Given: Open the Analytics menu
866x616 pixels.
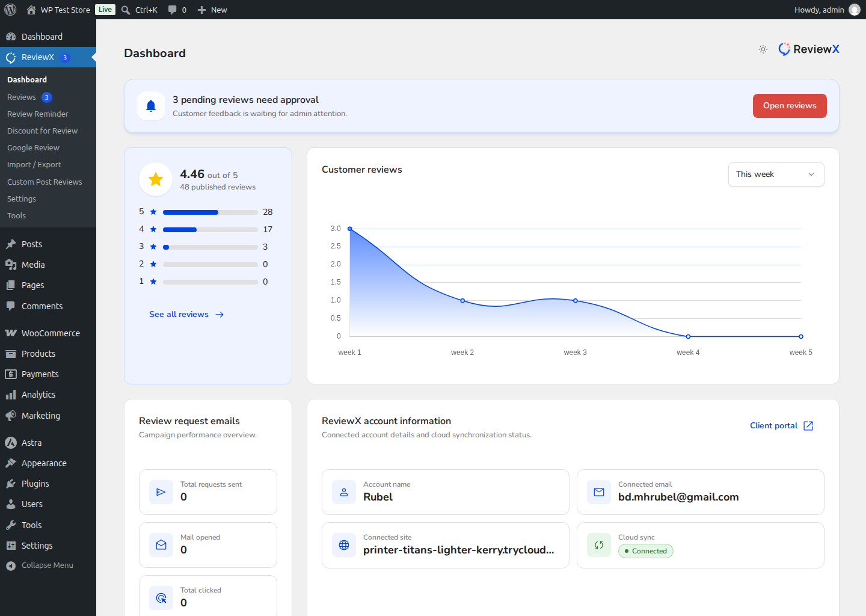Looking at the screenshot, I should point(48,395).
